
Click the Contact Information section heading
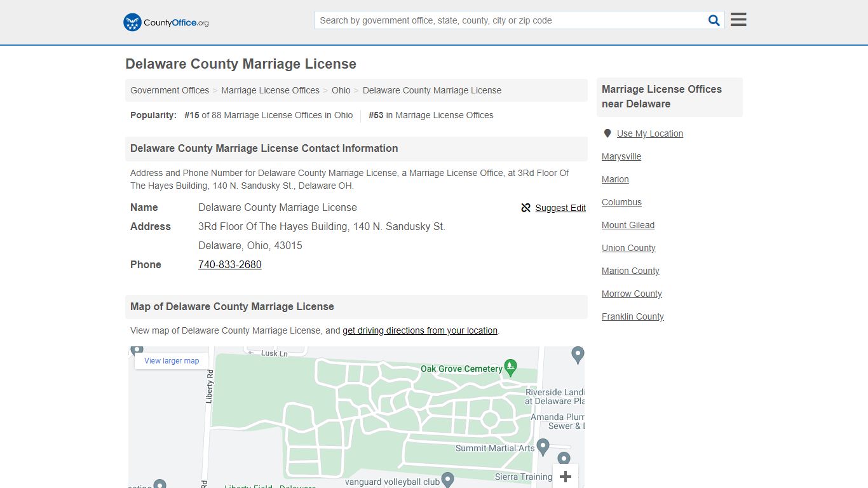[x=264, y=148]
